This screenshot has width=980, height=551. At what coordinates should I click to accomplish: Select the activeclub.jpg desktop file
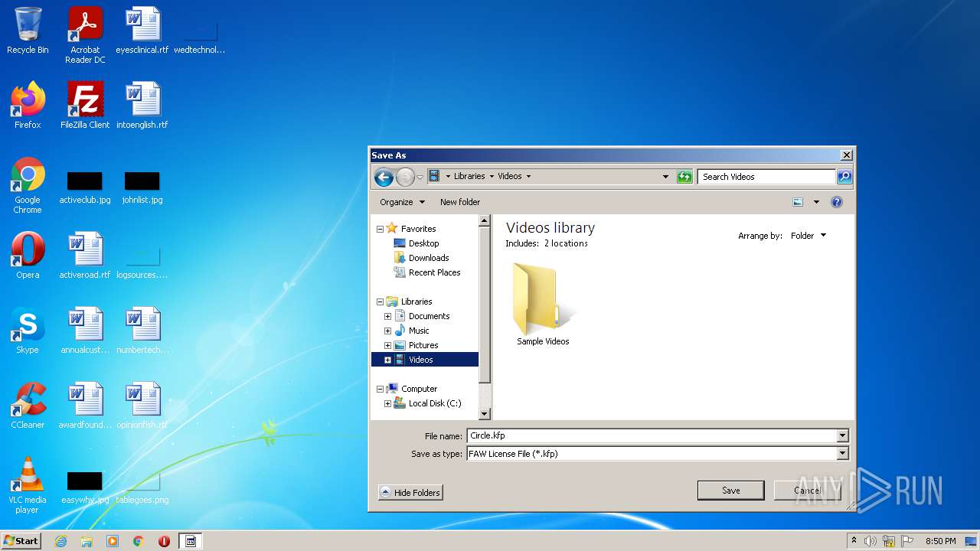click(x=85, y=187)
